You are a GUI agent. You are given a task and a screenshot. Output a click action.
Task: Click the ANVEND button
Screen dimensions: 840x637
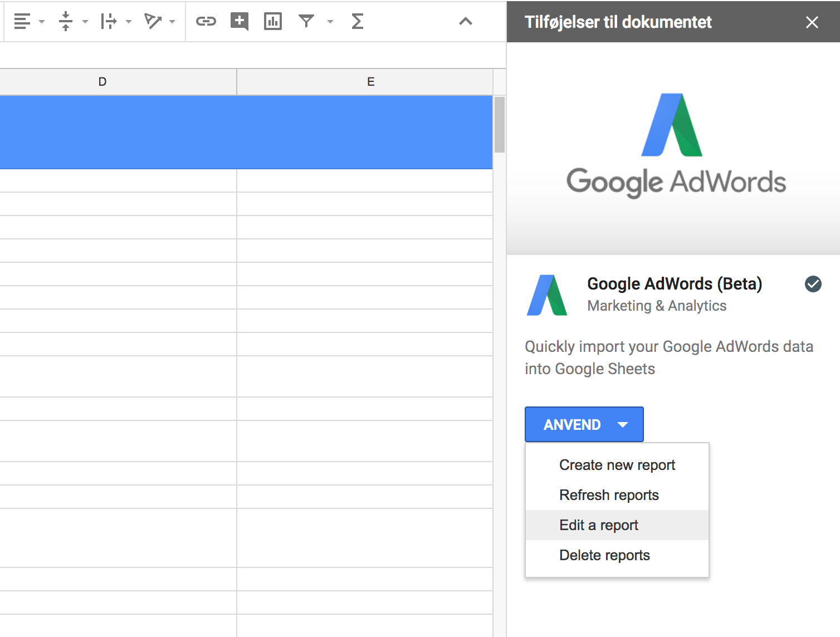tap(584, 424)
